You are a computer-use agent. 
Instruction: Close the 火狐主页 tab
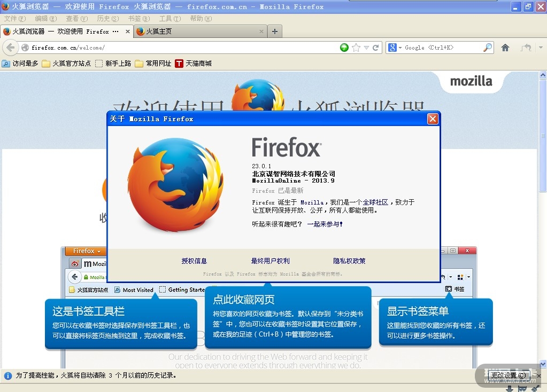(x=261, y=32)
